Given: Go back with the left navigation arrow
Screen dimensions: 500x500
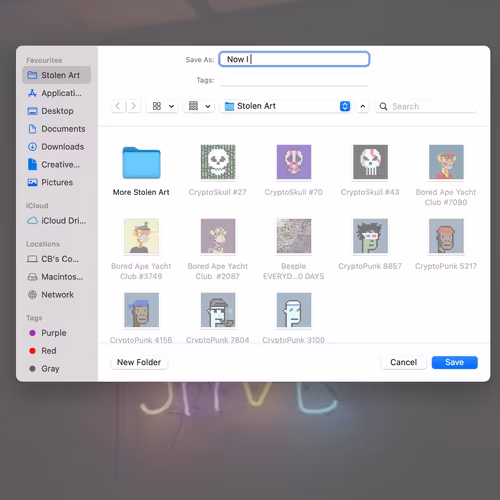Looking at the screenshot, I should point(118,106).
